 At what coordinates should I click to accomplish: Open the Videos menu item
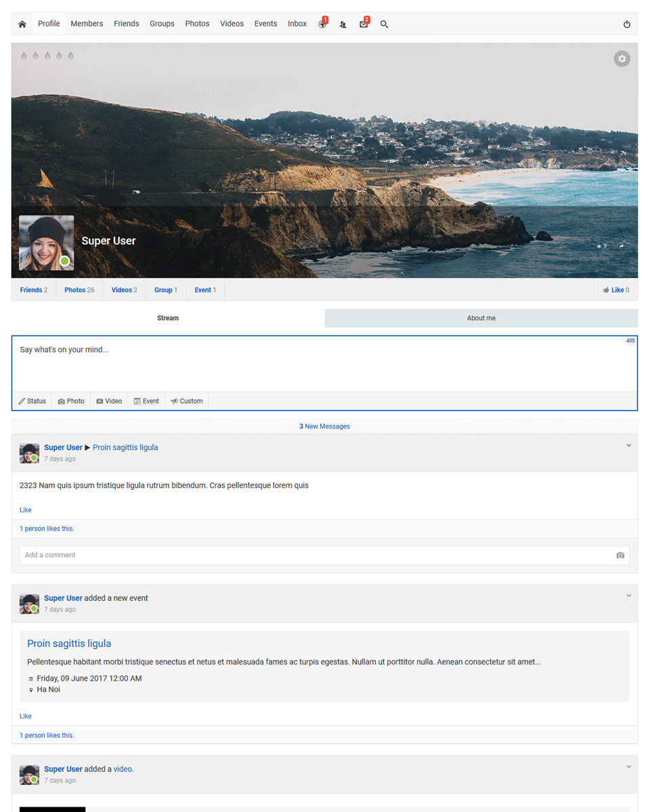[x=232, y=24]
